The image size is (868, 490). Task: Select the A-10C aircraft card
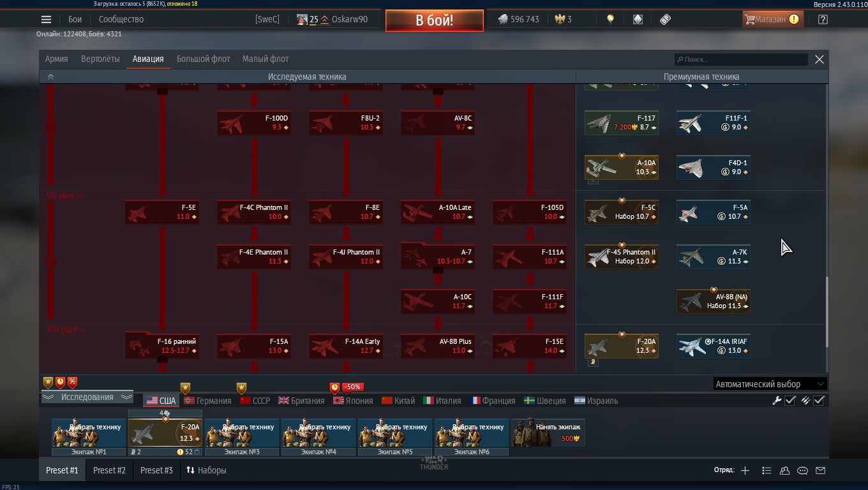click(x=438, y=301)
